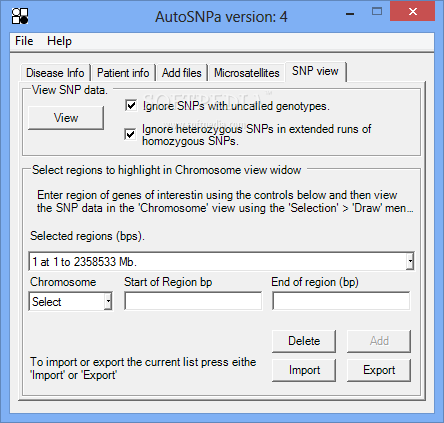Switch to the Add files tab

click(182, 73)
